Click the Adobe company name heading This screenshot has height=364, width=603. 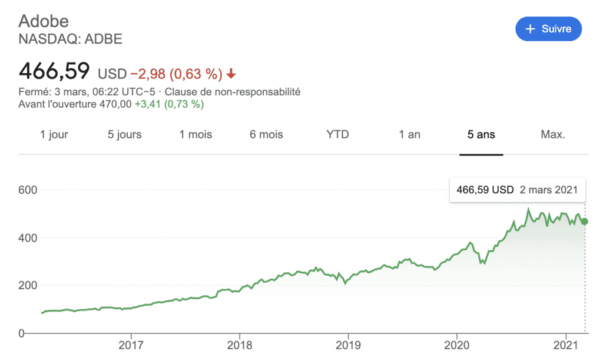[x=44, y=21]
